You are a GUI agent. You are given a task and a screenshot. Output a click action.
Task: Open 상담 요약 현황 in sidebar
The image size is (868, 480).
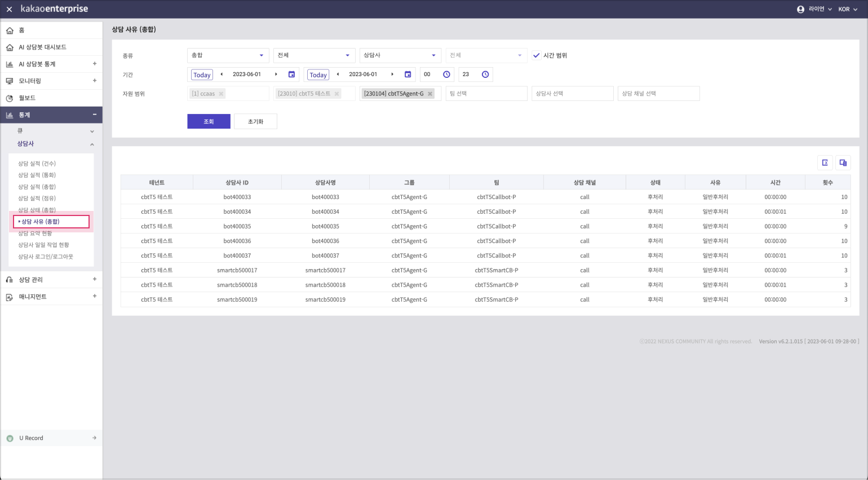point(35,234)
